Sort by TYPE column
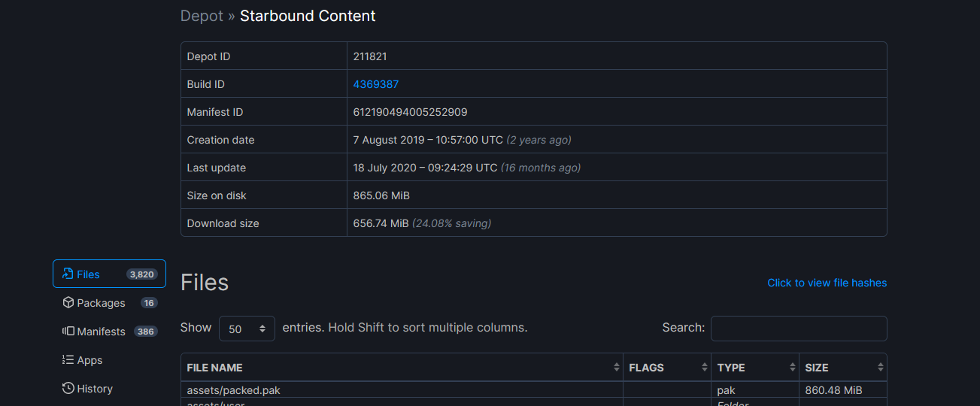 pos(755,368)
